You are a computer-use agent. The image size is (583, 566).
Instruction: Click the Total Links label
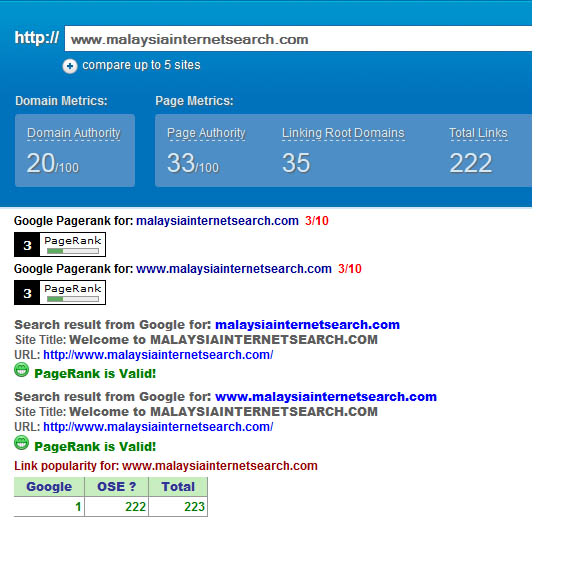pyautogui.click(x=478, y=133)
